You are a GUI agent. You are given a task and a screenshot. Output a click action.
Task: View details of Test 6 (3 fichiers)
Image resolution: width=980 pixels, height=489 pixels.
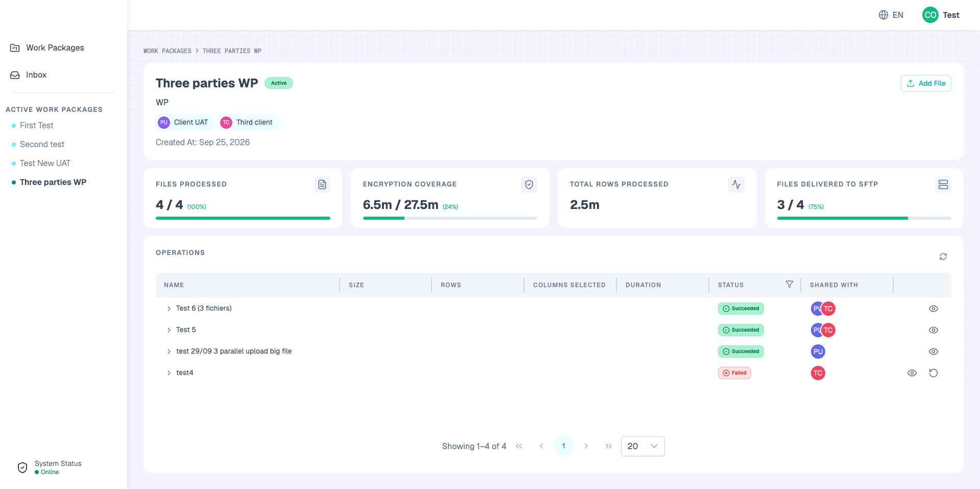(934, 309)
